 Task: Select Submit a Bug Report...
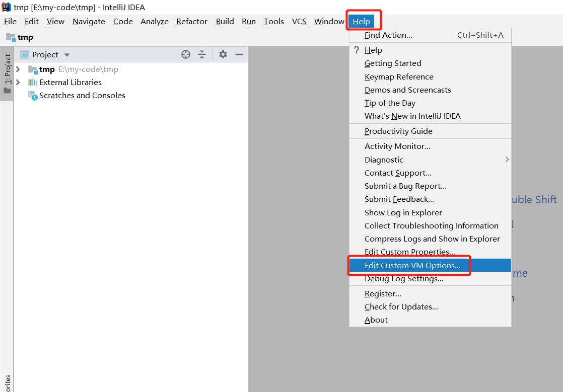click(430, 186)
